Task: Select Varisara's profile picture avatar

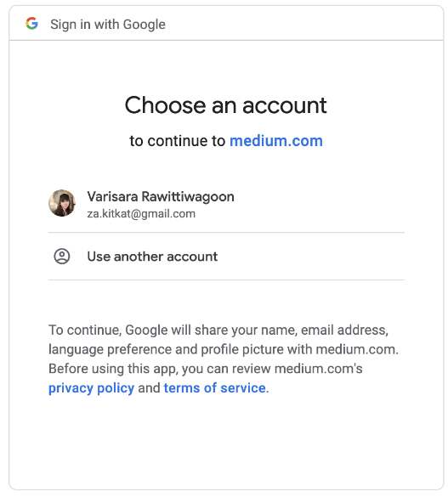Action: [x=62, y=203]
